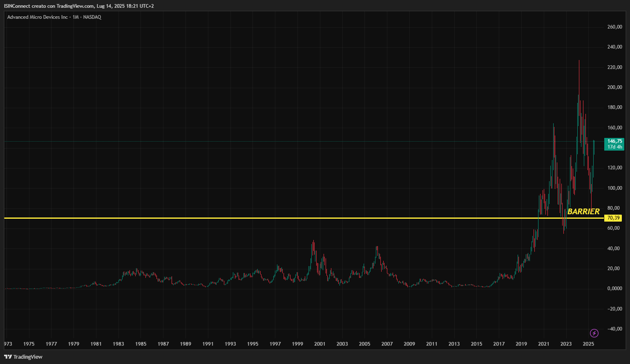The width and height of the screenshot is (630, 364).
Task: Click the 2023 year on time axis
Action: [566, 344]
